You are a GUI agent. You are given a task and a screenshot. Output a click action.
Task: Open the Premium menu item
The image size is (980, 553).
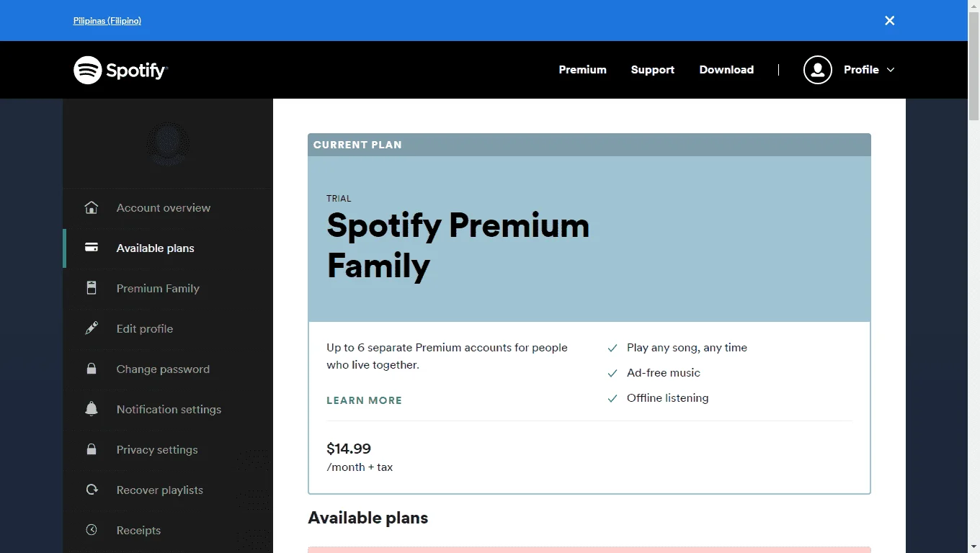[582, 70]
